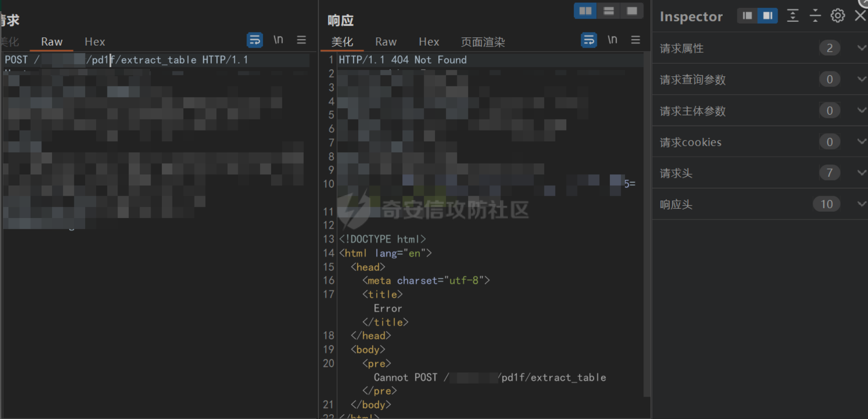Click count badge 2 for 请求属性
The image size is (868, 419).
click(x=830, y=48)
